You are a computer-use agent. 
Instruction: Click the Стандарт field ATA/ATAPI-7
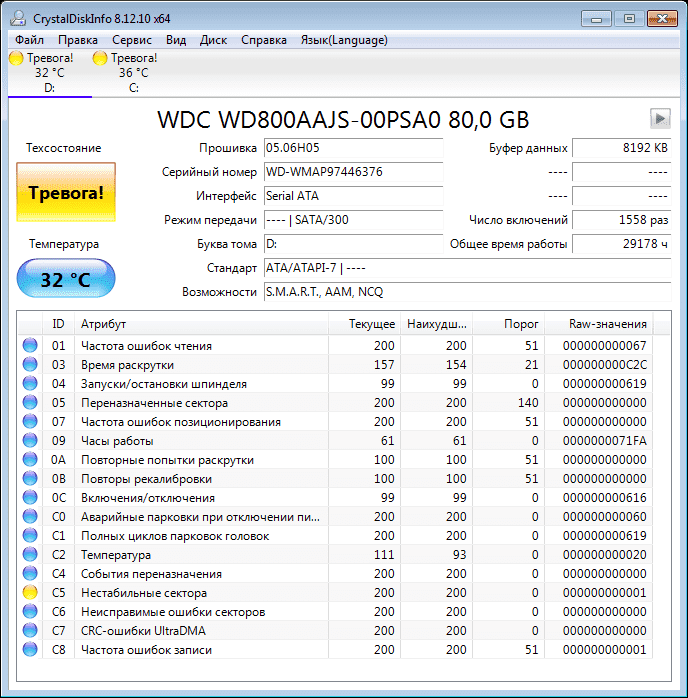click(x=467, y=268)
